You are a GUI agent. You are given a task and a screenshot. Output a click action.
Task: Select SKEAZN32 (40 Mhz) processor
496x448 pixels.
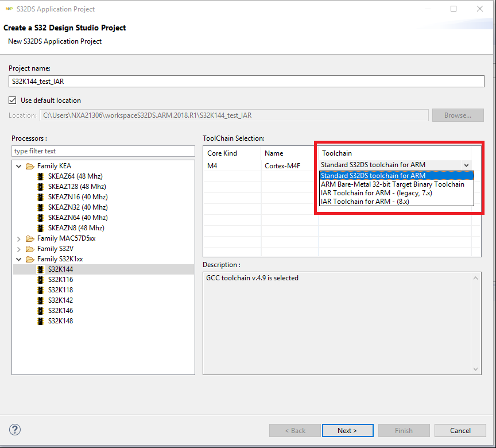[78, 207]
